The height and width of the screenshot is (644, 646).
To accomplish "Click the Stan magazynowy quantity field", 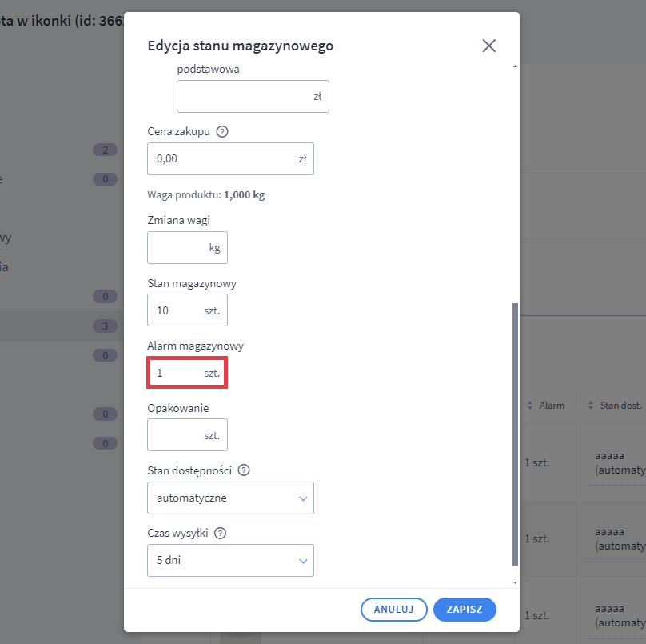I will 177,310.
